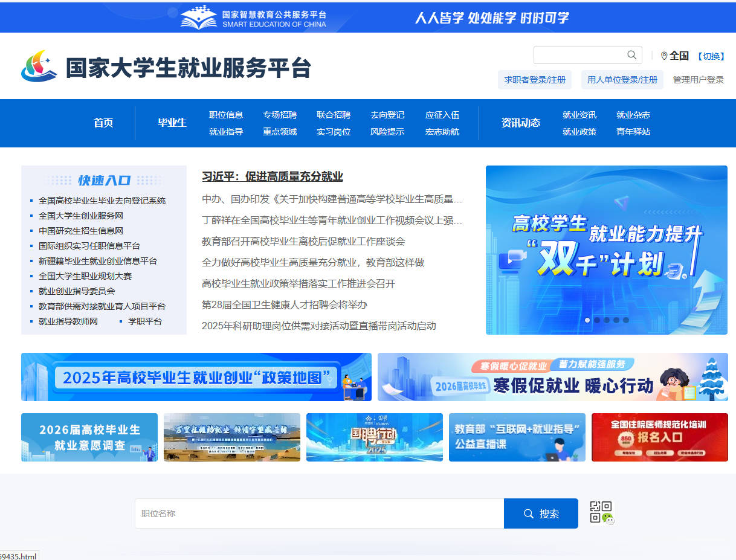This screenshot has height=560, width=736.
Task: Select the third carousel indicator dot
Action: pos(607,320)
